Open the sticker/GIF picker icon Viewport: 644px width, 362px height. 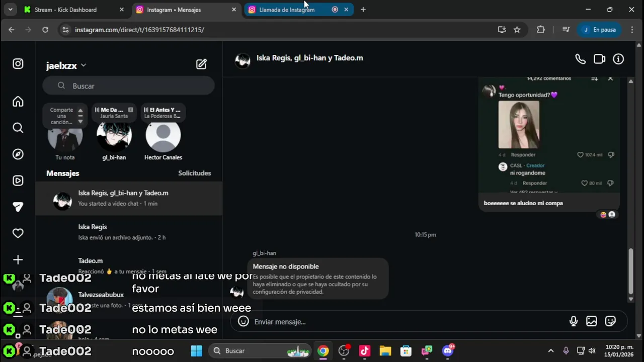(x=610, y=321)
